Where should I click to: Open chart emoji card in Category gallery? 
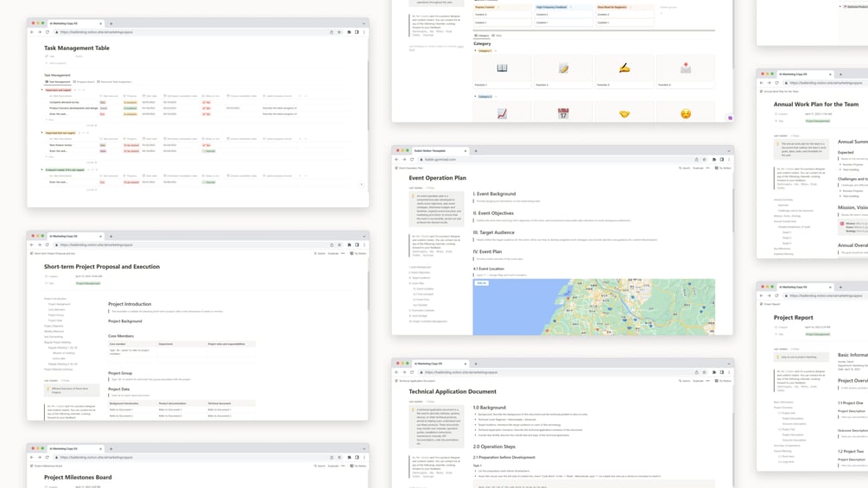502,112
